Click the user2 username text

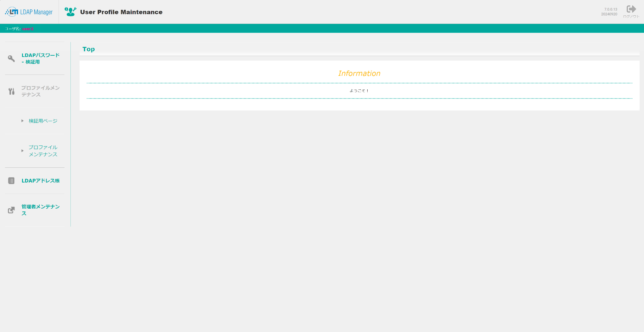(x=28, y=29)
